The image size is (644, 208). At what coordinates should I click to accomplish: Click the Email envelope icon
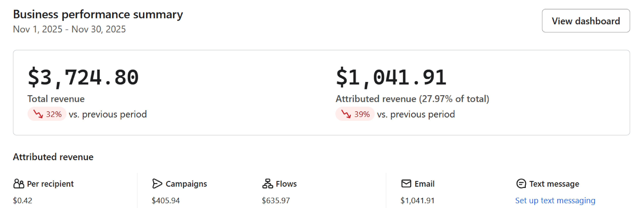(x=406, y=184)
